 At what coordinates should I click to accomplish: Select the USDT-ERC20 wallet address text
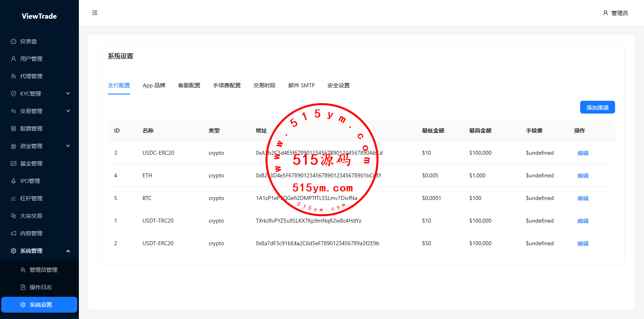[317, 243]
